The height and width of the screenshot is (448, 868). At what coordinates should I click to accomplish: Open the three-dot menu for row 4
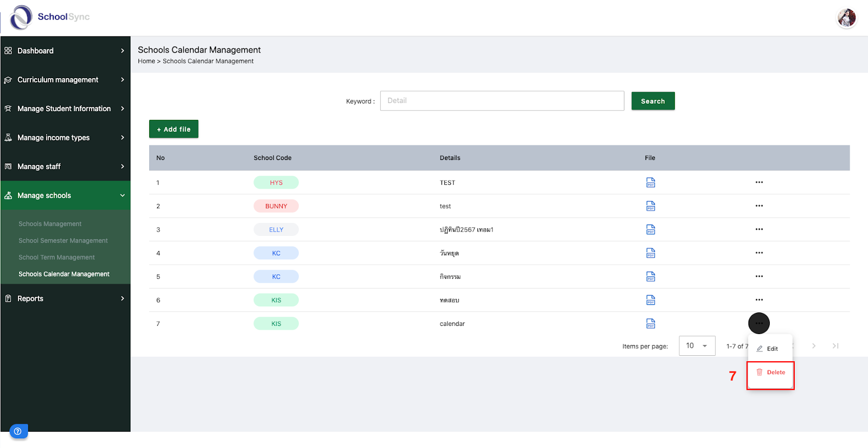pyautogui.click(x=759, y=253)
